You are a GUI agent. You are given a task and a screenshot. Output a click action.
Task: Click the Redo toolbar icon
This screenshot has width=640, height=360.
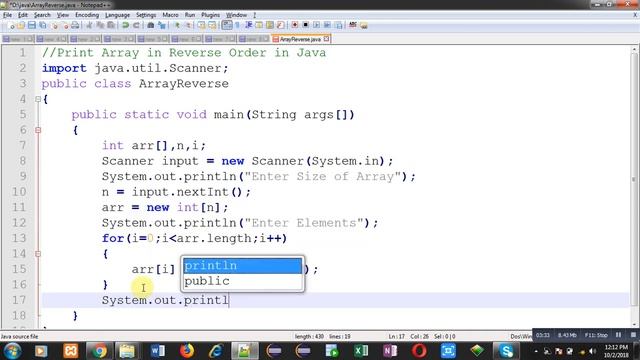pos(136,25)
